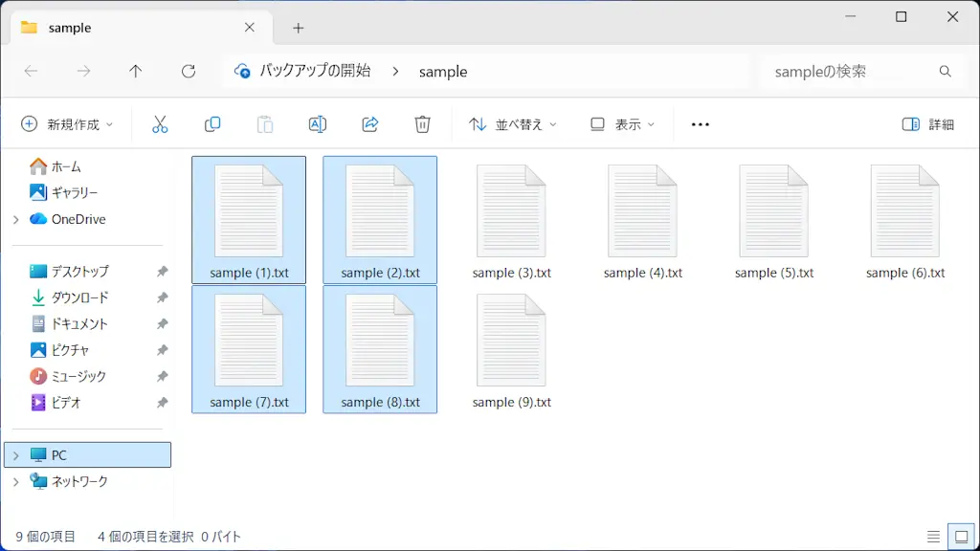The image size is (980, 551).
Task: Switch to details list view in status bar
Action: pyautogui.click(x=933, y=537)
